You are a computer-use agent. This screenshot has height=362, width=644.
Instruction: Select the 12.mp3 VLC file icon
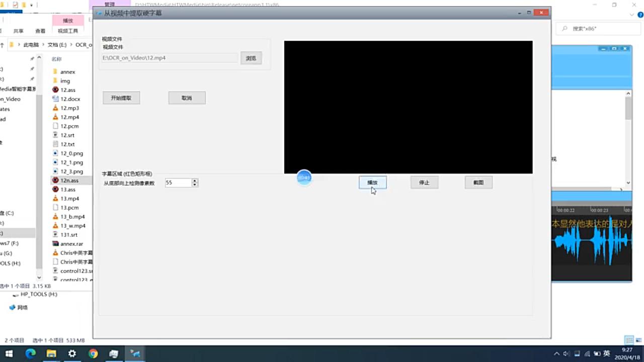pyautogui.click(x=56, y=108)
